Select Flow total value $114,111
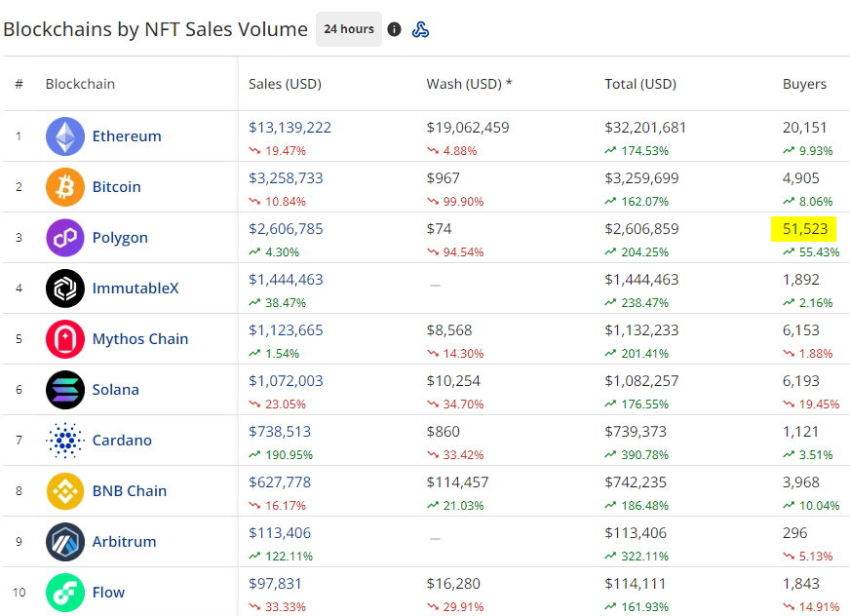 coord(635,584)
